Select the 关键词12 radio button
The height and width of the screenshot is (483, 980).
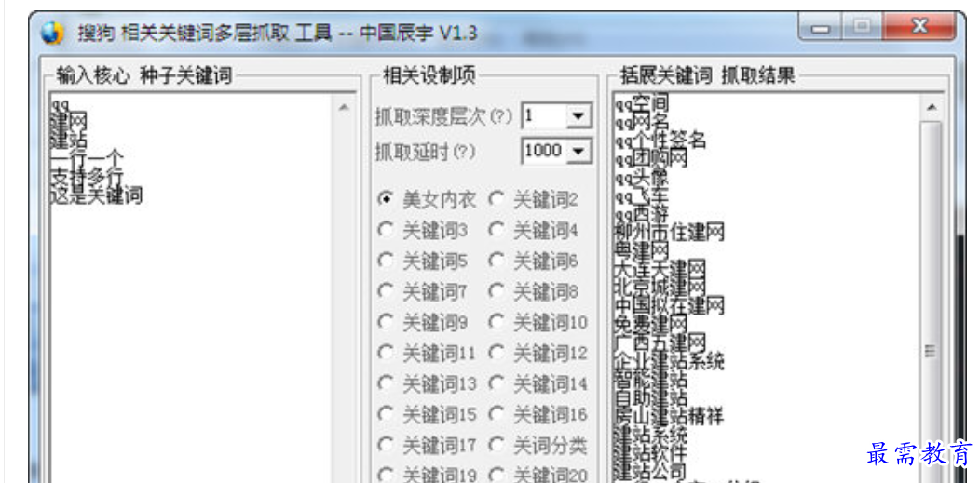(x=497, y=354)
